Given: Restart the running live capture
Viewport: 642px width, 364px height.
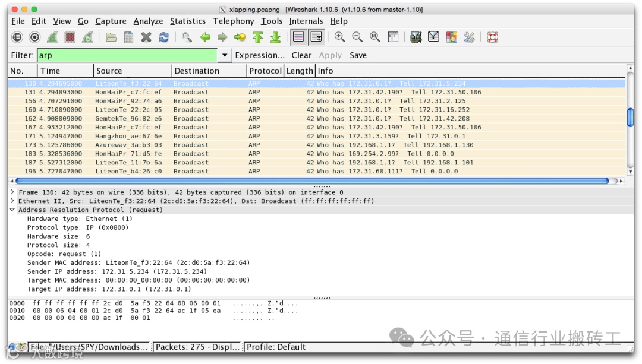Looking at the screenshot, I should tap(87, 37).
